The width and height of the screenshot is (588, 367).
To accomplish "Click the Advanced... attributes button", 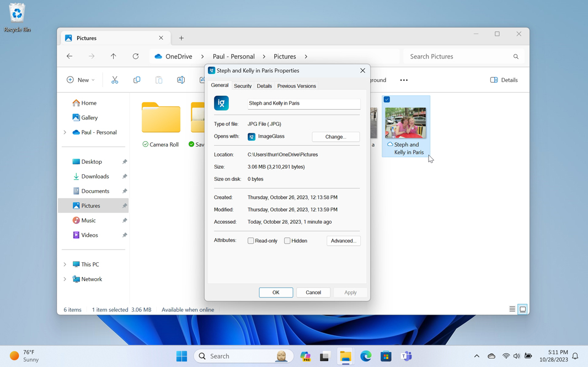I will [343, 241].
